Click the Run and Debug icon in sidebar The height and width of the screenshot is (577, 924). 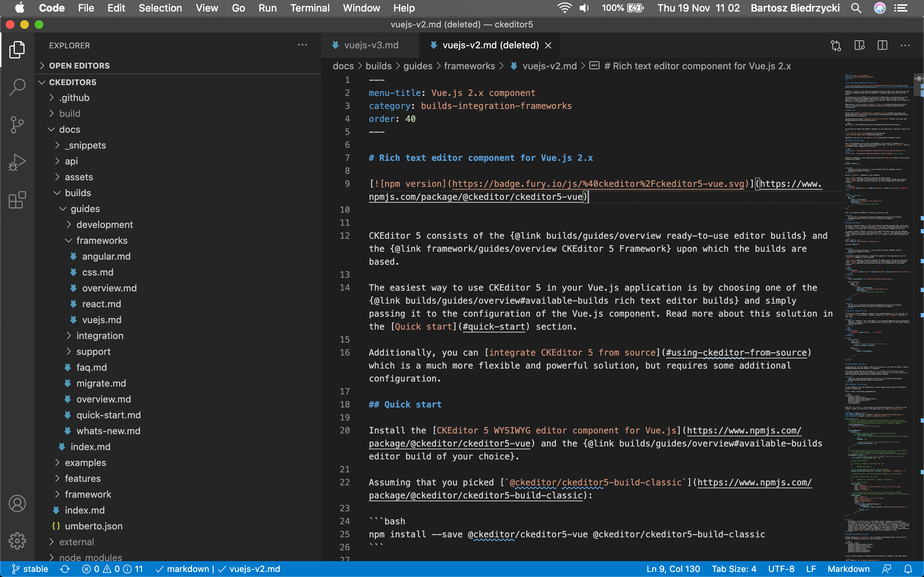(18, 162)
